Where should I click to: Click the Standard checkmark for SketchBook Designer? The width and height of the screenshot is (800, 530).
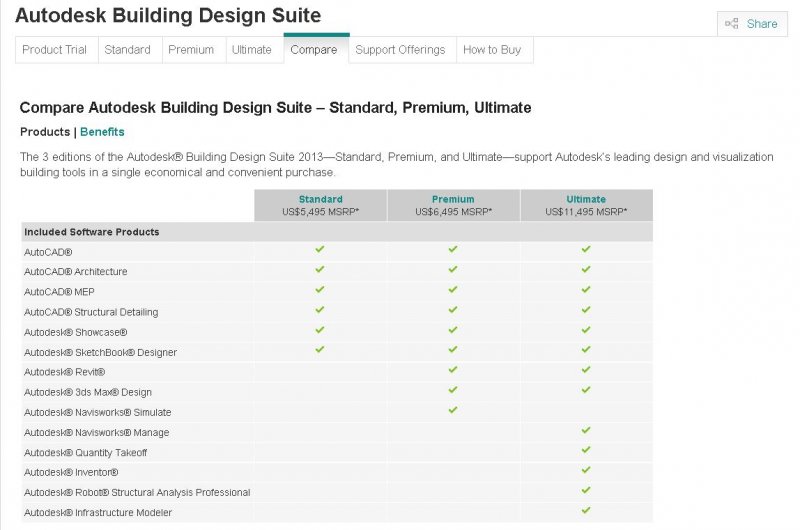tap(320, 349)
